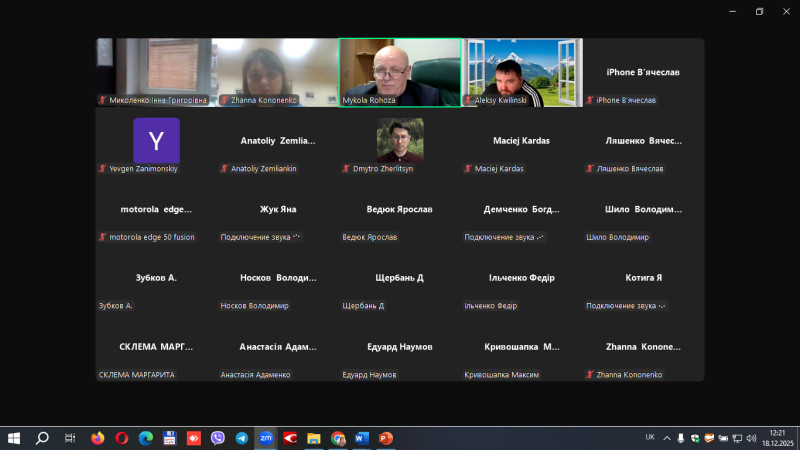Screen dimensions: 800x450
Task: Launch Firefox from the taskbar
Action: (x=97, y=438)
